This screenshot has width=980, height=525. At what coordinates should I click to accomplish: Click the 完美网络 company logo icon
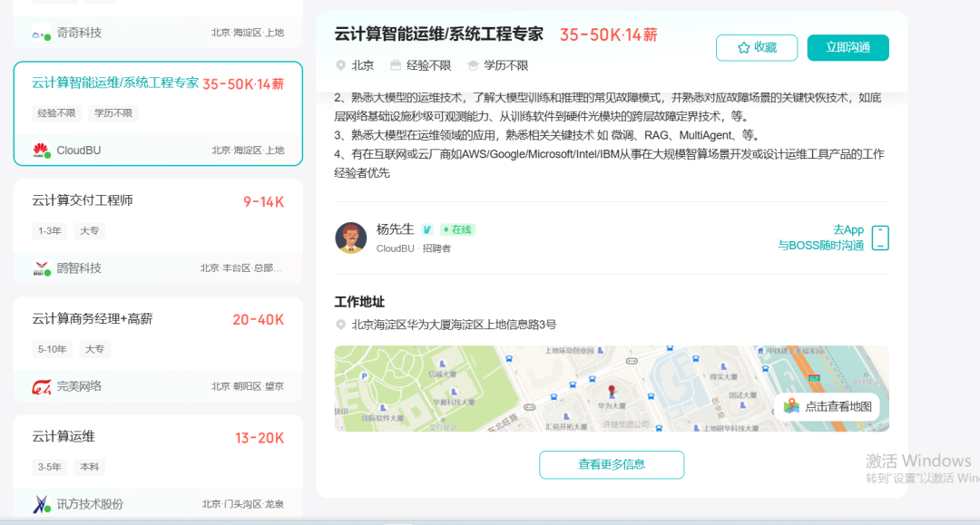(x=41, y=386)
